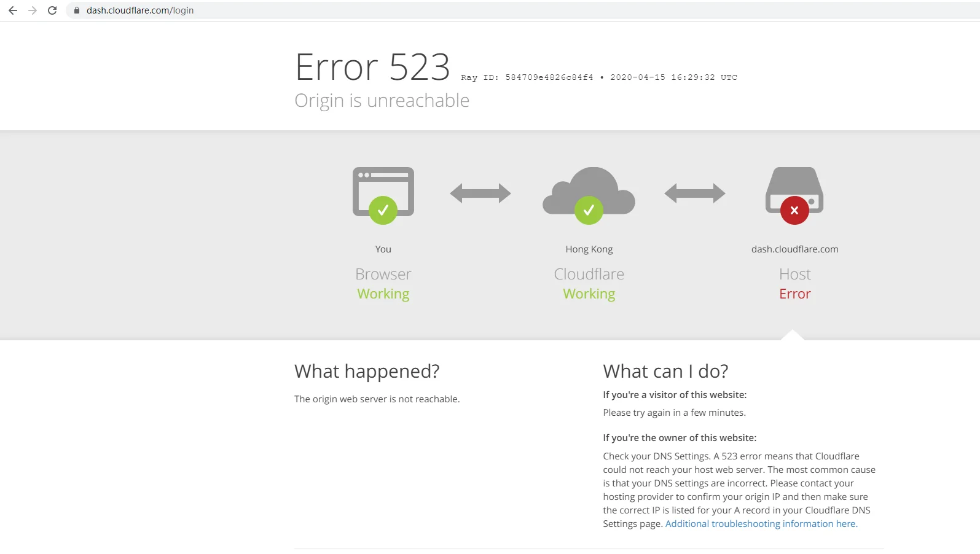The image size is (980, 554).
Task: Focus the address bar showing dash.cloudflare.com/login
Action: tap(522, 10)
